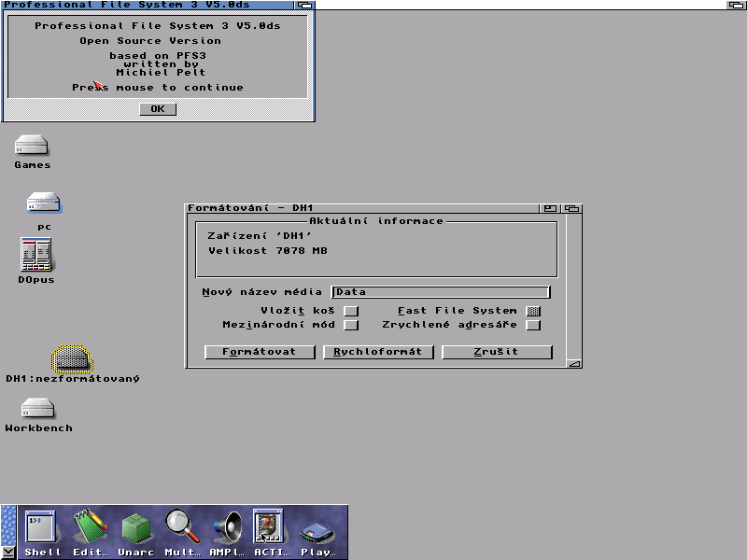The image size is (747, 560).
Task: Cancel formatting with the Zrušit button
Action: (497, 352)
